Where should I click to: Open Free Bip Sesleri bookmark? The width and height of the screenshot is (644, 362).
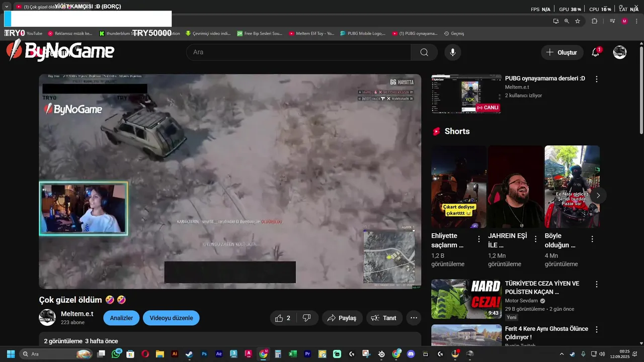click(260, 33)
